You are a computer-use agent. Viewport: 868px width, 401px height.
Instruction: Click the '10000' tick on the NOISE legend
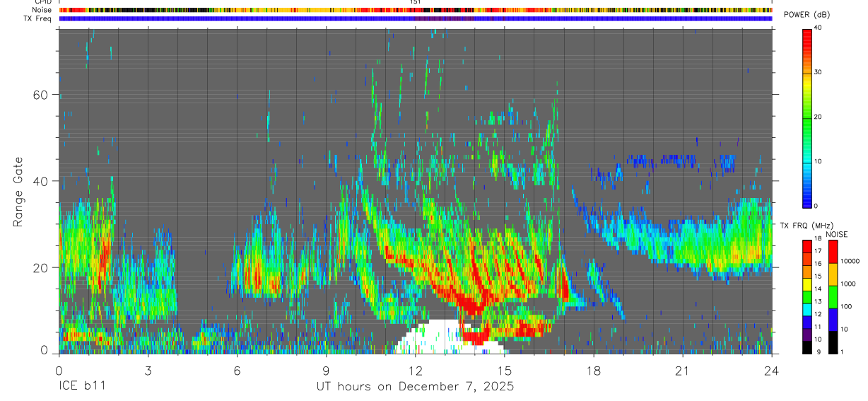point(851,261)
